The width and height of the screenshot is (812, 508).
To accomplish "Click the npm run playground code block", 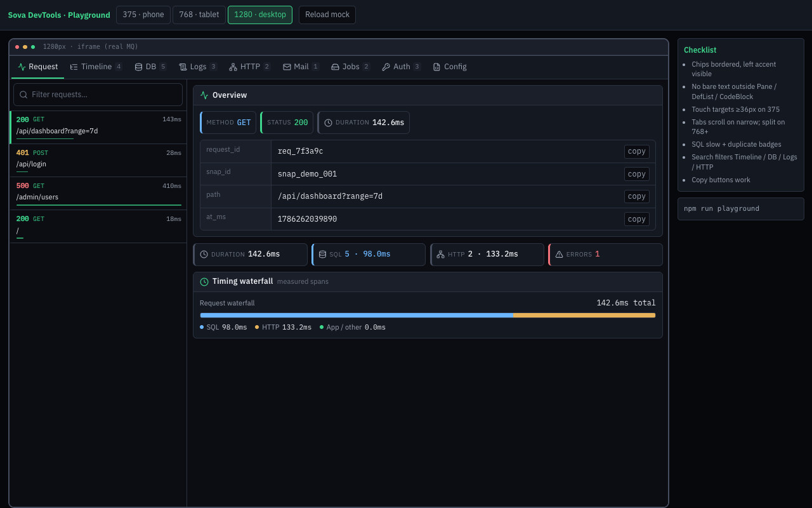I will [x=741, y=209].
